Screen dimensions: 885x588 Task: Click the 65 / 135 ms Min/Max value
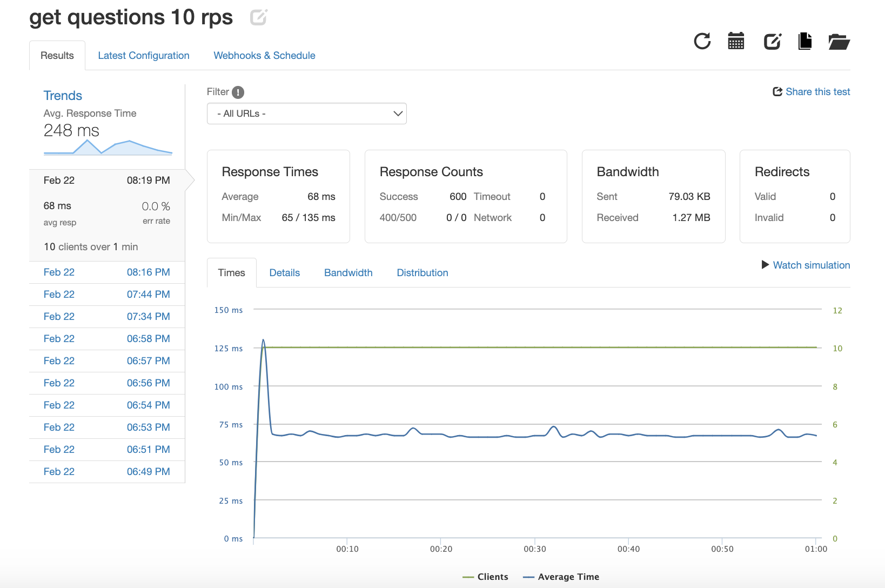[x=309, y=218]
